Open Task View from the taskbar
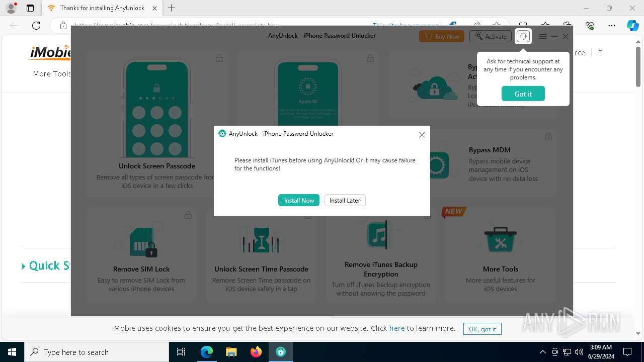This screenshot has height=362, width=644. tap(181, 352)
